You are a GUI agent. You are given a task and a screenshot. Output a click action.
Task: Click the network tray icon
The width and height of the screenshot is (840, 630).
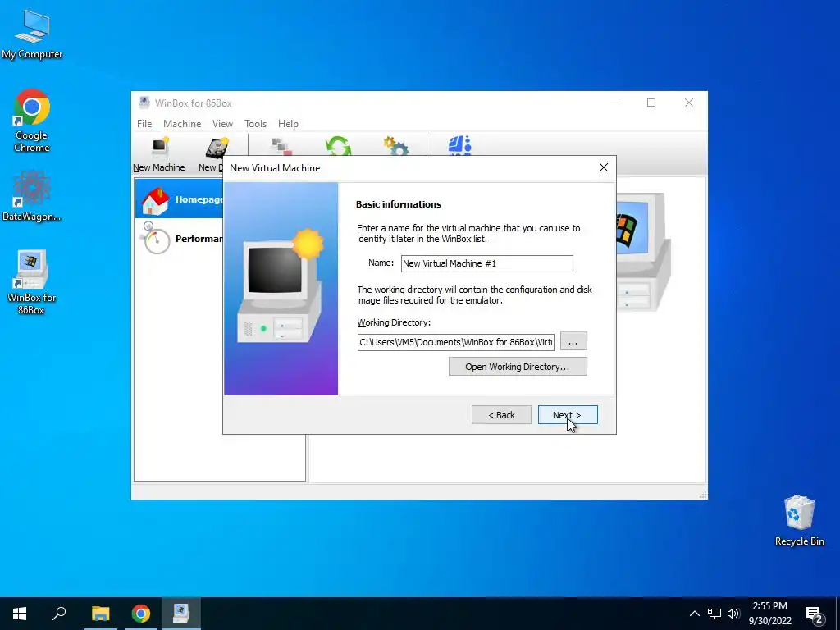tap(714, 614)
